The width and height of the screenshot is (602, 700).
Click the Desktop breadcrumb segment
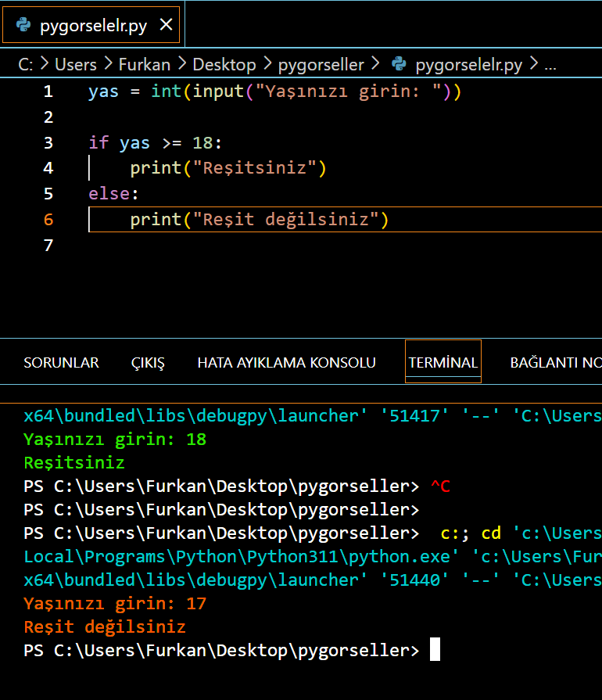click(x=224, y=64)
